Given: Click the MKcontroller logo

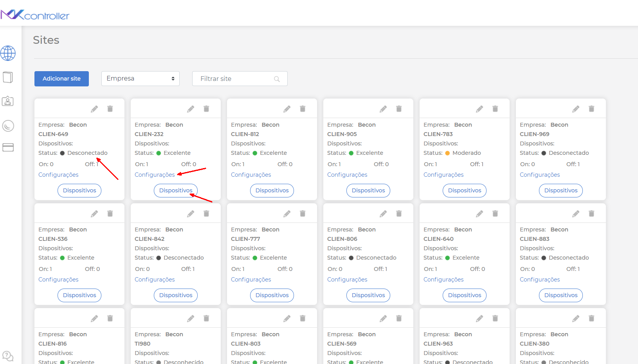Looking at the screenshot, I should [35, 14].
